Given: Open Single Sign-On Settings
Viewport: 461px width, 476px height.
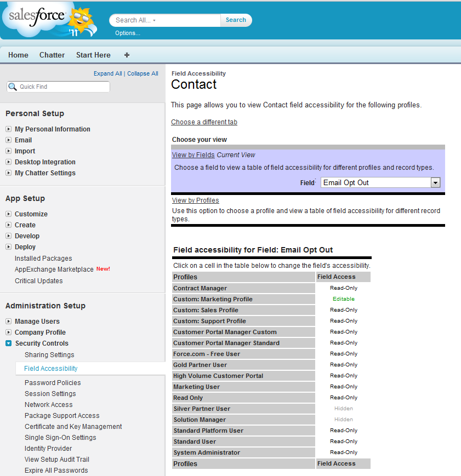Looking at the screenshot, I should 60,438.
